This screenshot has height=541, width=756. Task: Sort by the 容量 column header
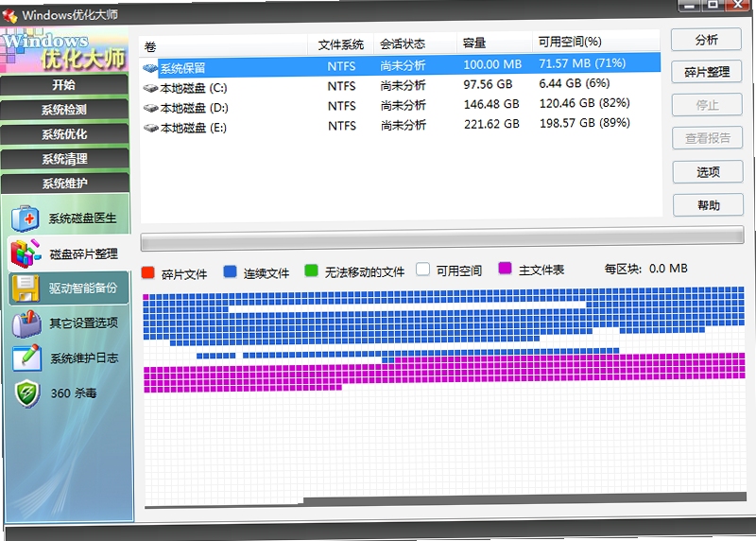click(494, 43)
